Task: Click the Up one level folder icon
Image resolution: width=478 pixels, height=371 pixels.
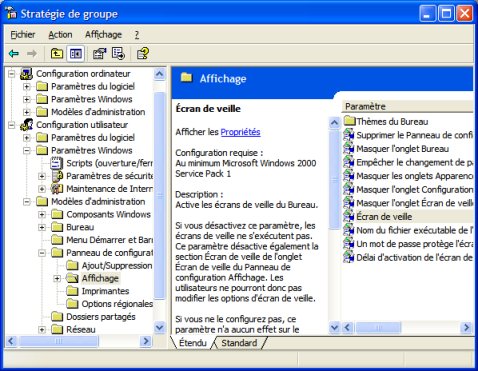Action: click(57, 53)
